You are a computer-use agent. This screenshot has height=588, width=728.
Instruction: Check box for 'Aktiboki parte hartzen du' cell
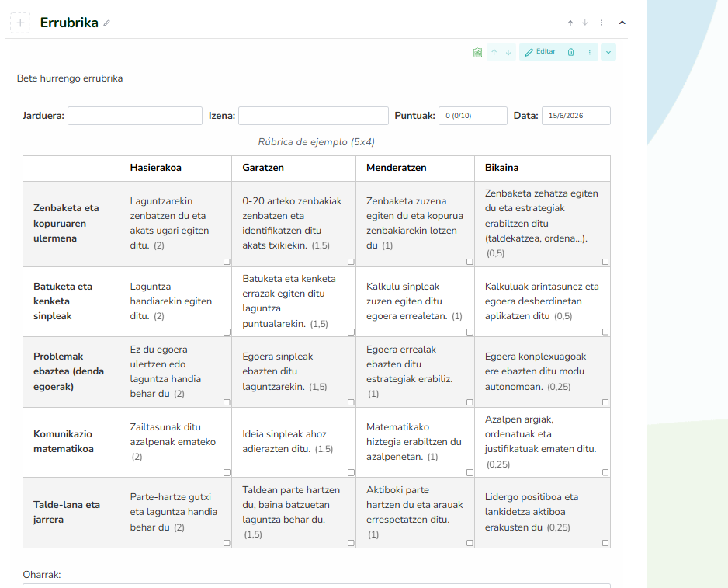(x=470, y=543)
